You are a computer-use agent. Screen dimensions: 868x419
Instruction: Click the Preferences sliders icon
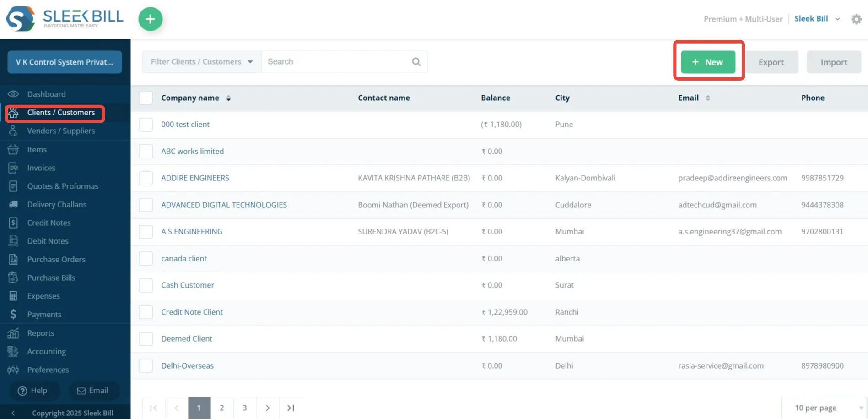pos(13,370)
